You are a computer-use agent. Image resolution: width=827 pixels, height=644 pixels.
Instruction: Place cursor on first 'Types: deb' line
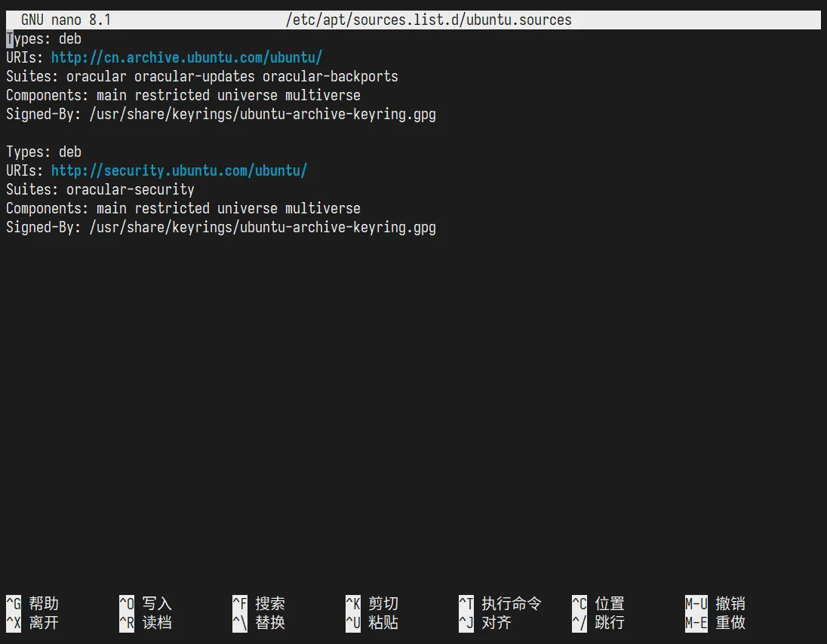(x=44, y=39)
